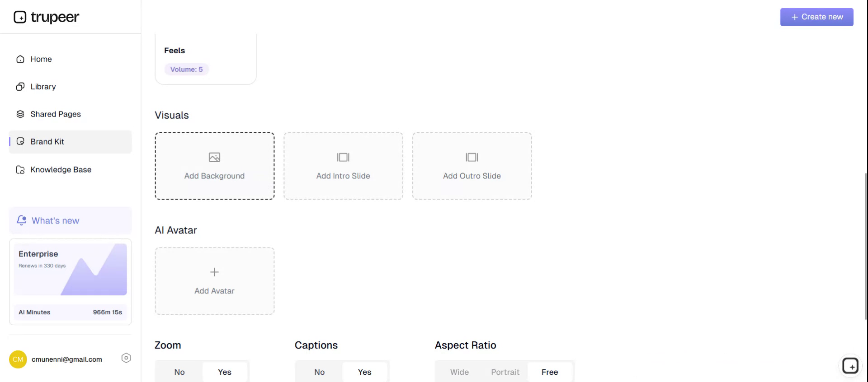Click the trupeer logo icon
The width and height of the screenshot is (868, 382).
click(x=20, y=17)
